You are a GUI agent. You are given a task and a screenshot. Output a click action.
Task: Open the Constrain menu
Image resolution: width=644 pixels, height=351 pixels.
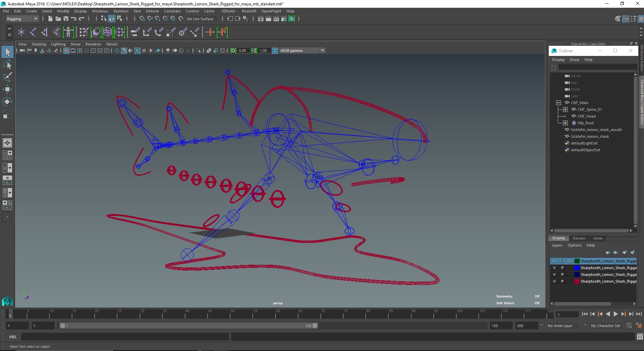(172, 11)
